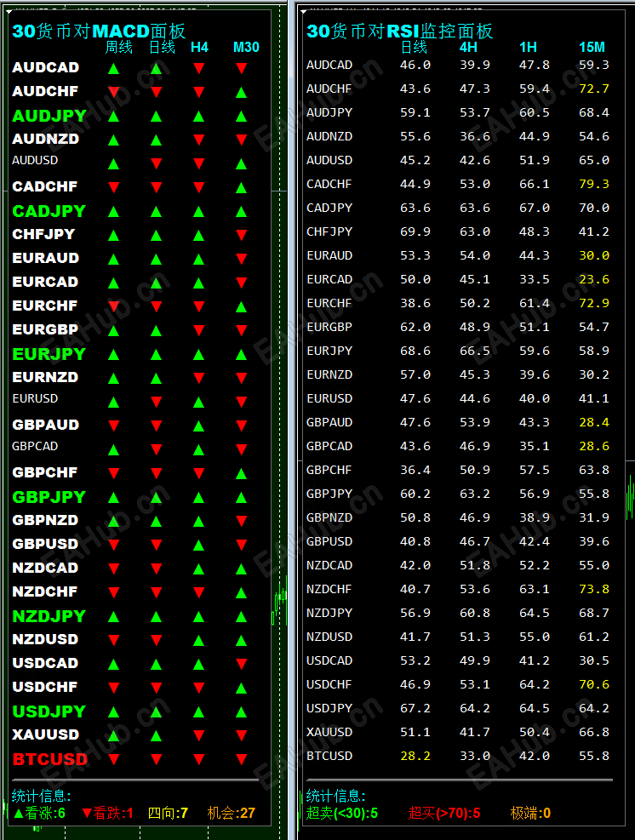Open EURUSD symbol in MACD panel
Screen dimensions: 635x840
coord(35,398)
